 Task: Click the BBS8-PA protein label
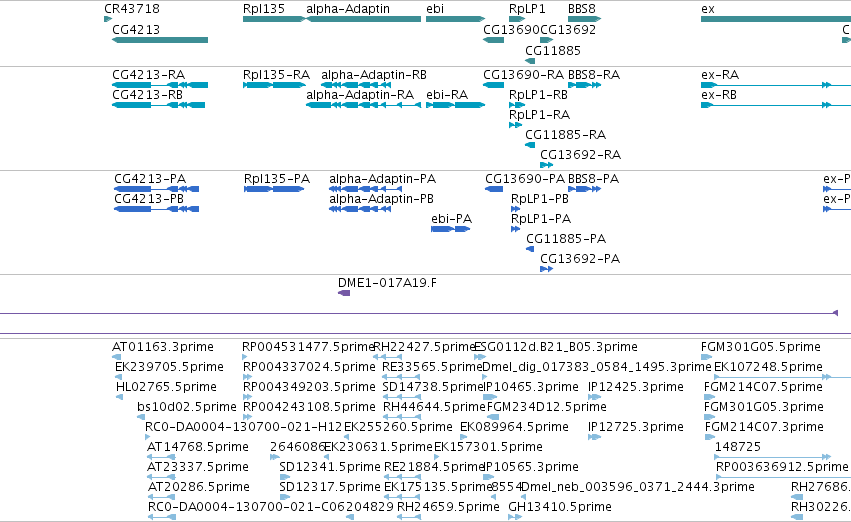(593, 179)
